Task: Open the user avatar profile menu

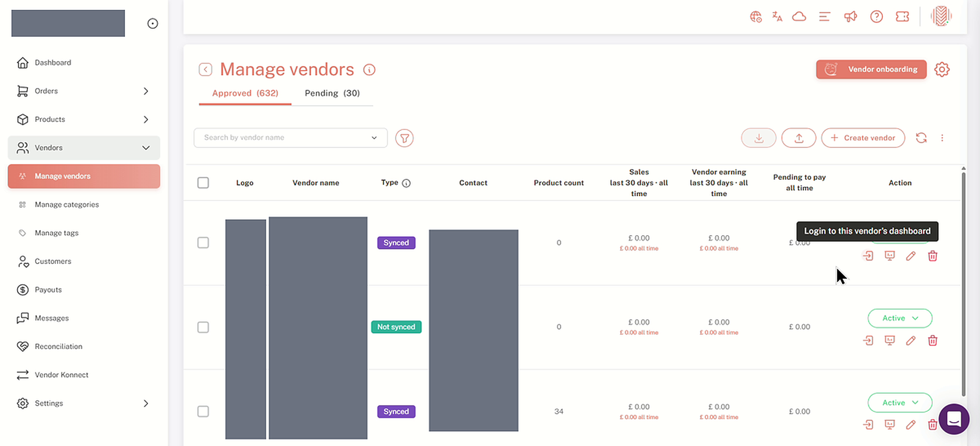Action: pos(941,16)
